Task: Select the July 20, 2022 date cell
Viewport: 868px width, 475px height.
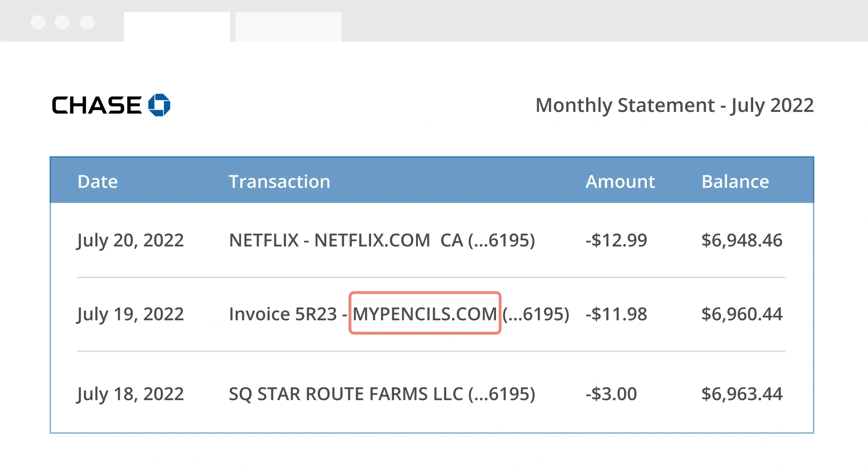Action: [130, 240]
